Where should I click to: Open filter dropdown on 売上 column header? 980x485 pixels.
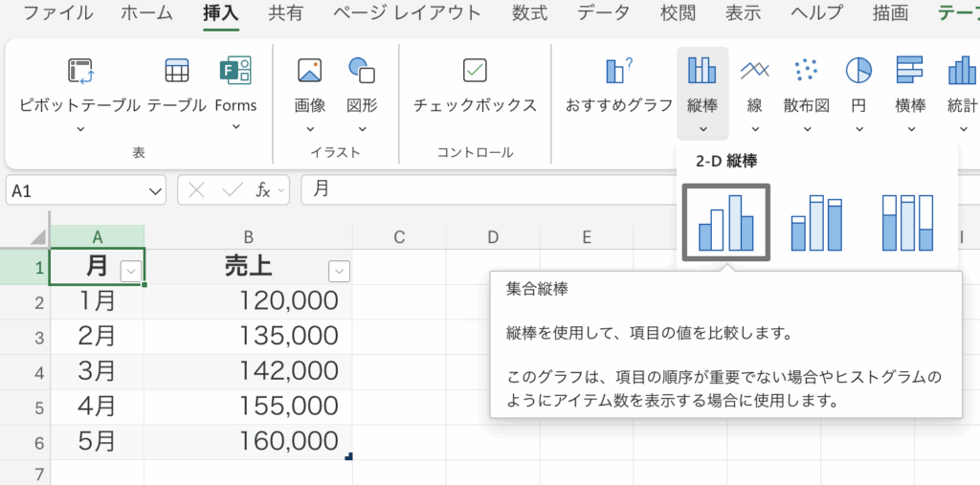(339, 272)
